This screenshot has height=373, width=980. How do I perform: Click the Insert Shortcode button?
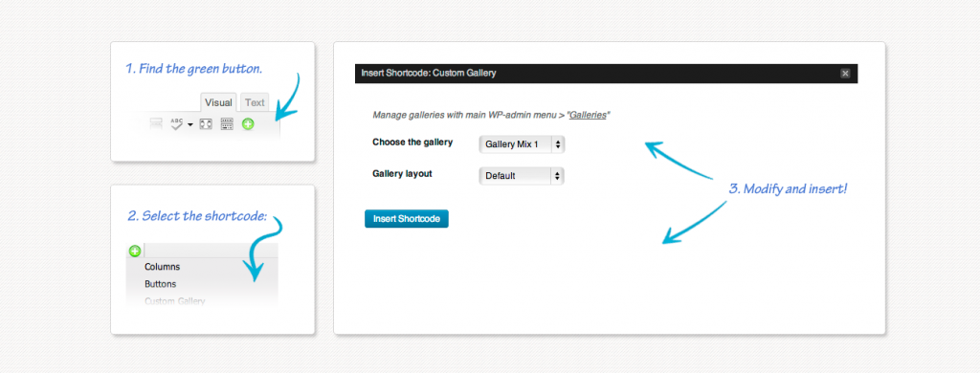coord(407,219)
